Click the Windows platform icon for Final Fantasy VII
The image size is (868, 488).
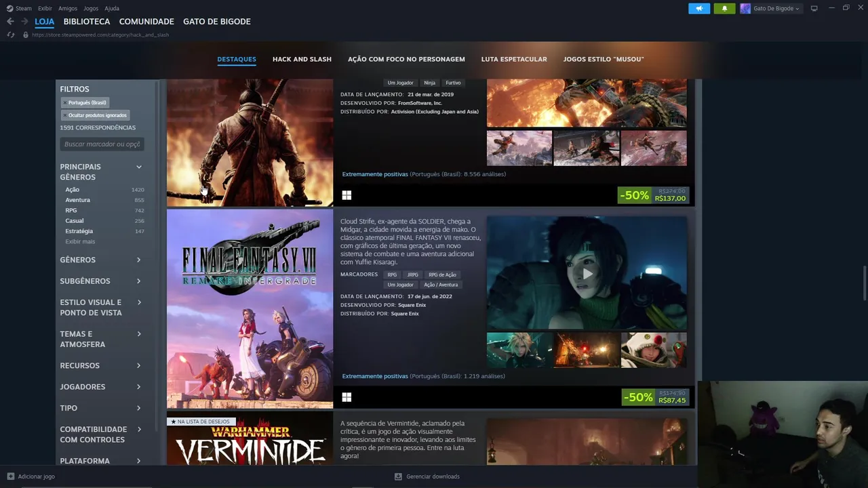tap(347, 397)
